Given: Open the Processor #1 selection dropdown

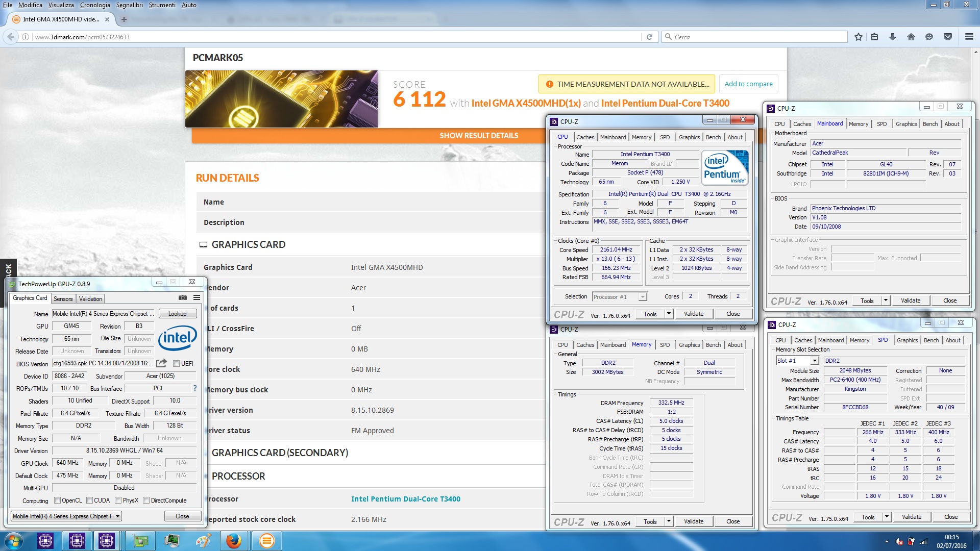Looking at the screenshot, I should coord(620,296).
